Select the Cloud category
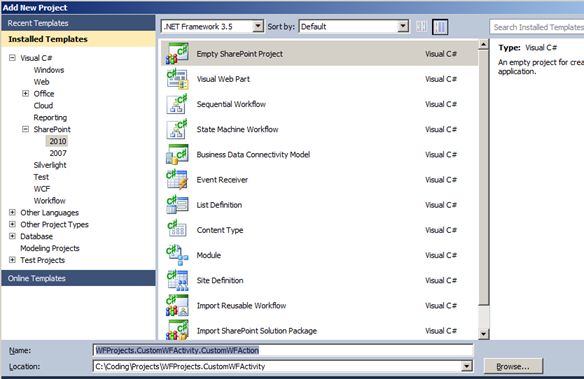Screen dimensions: 584x379 pos(43,105)
